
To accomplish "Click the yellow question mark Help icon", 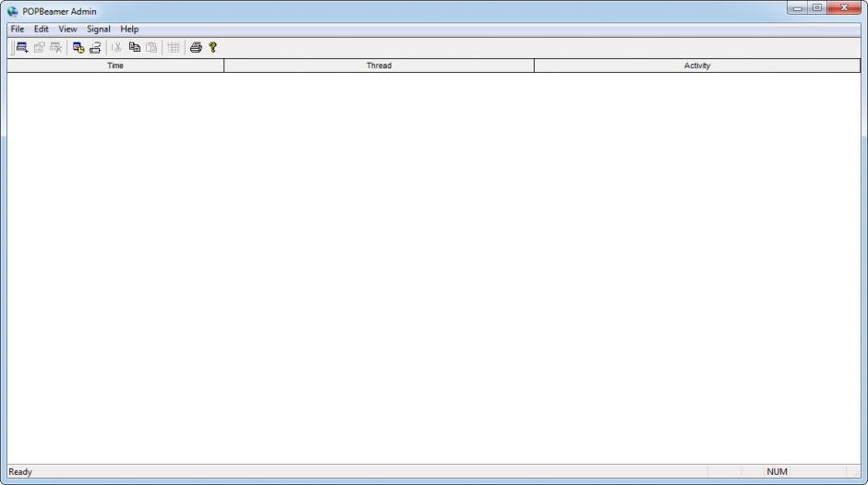I will (212, 48).
